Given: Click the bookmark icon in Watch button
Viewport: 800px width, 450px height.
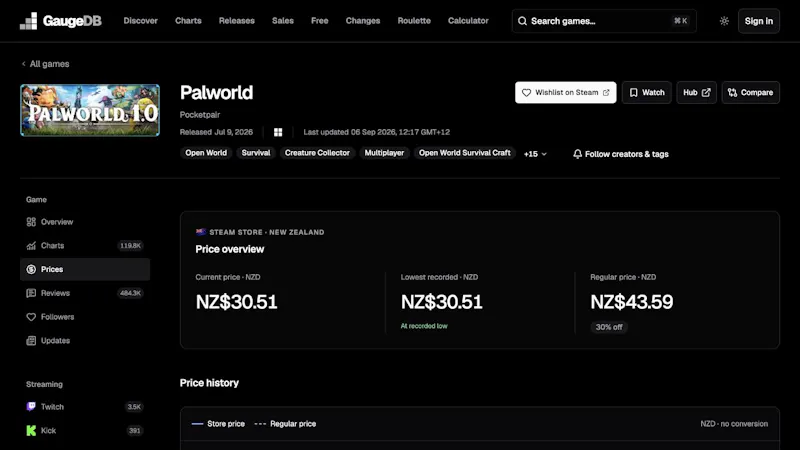Looking at the screenshot, I should tap(634, 92).
